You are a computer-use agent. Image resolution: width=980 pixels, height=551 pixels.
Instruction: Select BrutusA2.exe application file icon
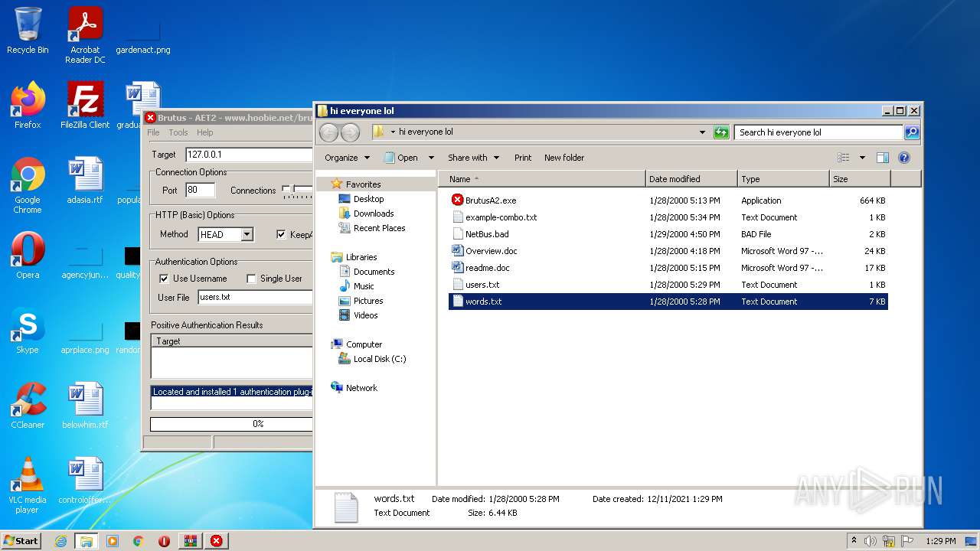click(x=458, y=201)
